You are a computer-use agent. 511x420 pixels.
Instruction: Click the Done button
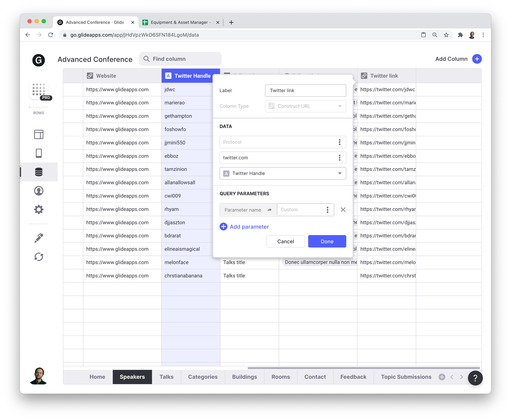click(327, 241)
